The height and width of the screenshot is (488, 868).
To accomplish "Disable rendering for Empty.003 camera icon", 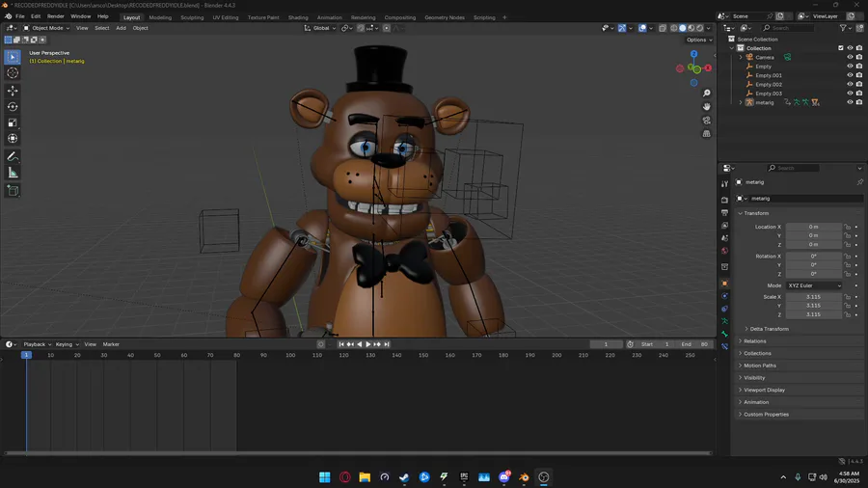I will click(x=859, y=94).
